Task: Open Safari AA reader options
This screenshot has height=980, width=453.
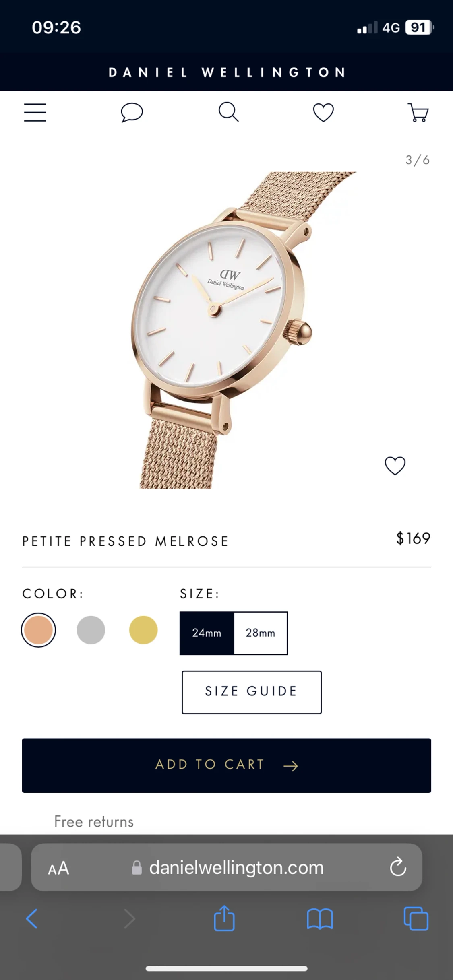Action: point(59,868)
